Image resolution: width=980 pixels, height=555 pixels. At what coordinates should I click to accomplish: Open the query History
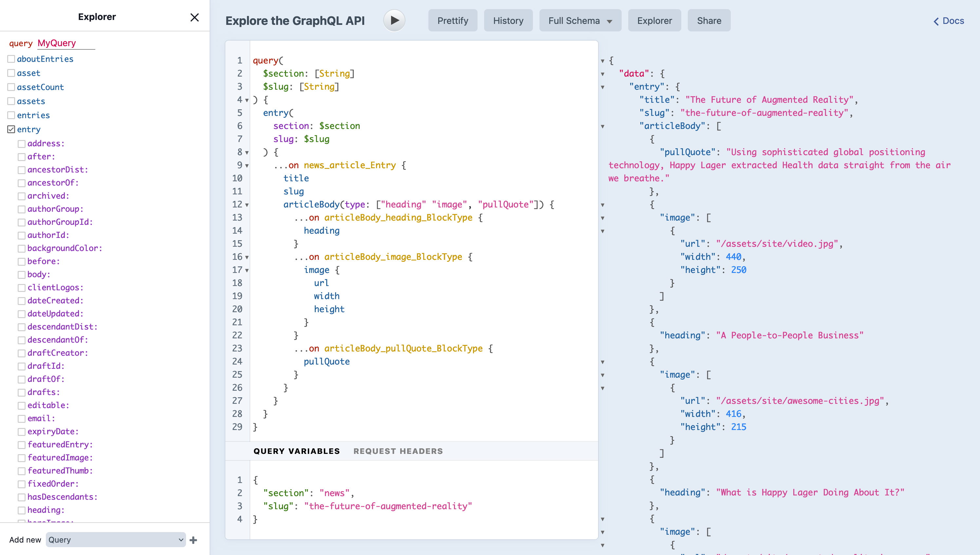[508, 21]
